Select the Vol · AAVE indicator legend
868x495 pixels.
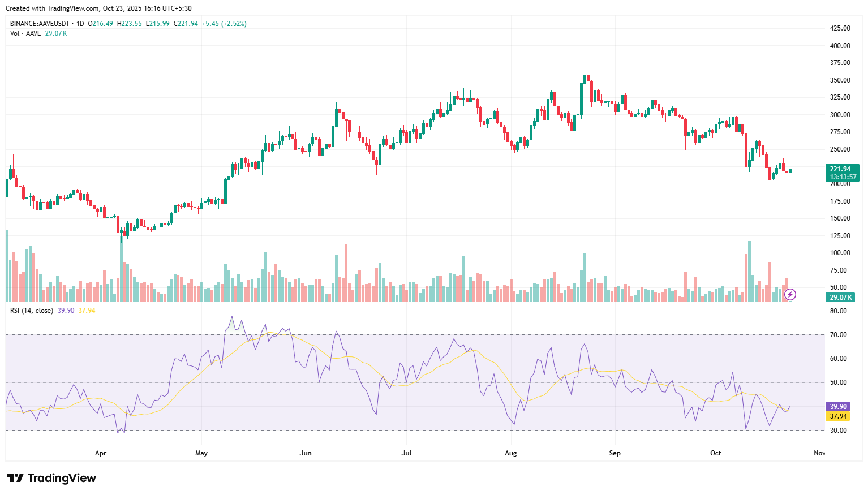pos(25,33)
